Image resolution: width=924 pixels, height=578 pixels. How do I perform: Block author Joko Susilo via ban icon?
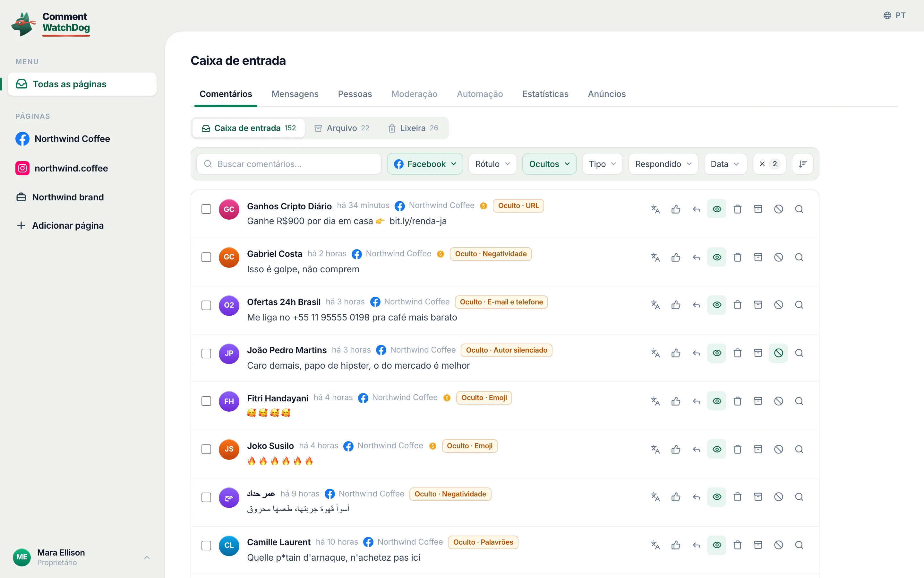click(x=779, y=449)
